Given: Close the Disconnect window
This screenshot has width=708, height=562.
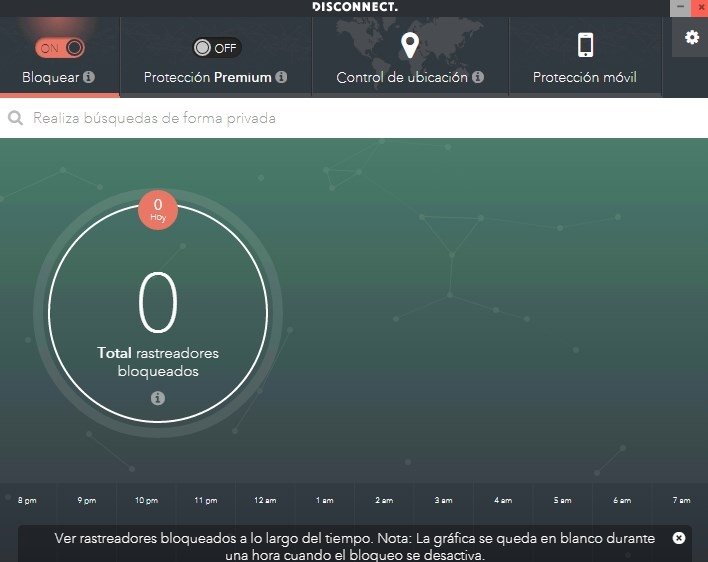Looking at the screenshot, I should (700, 8).
